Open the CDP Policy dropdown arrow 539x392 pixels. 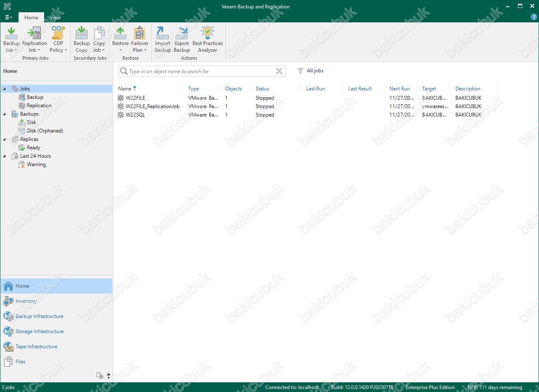[66, 50]
